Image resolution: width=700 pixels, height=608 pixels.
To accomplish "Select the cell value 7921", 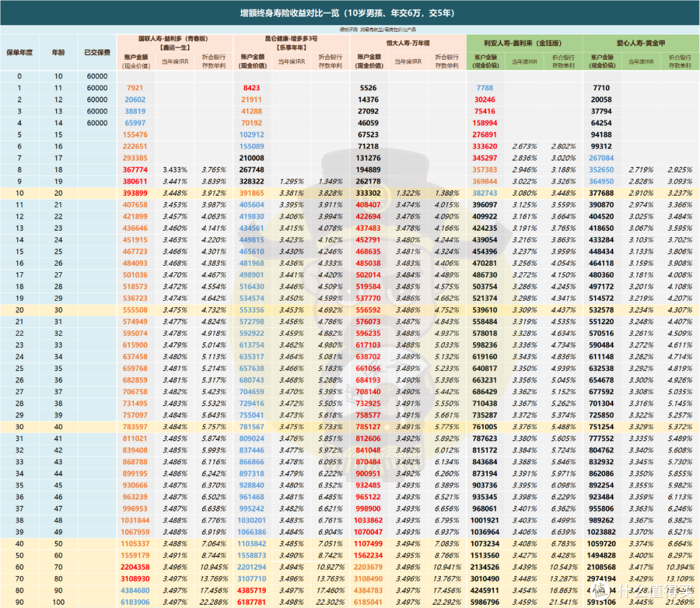I will (x=134, y=88).
